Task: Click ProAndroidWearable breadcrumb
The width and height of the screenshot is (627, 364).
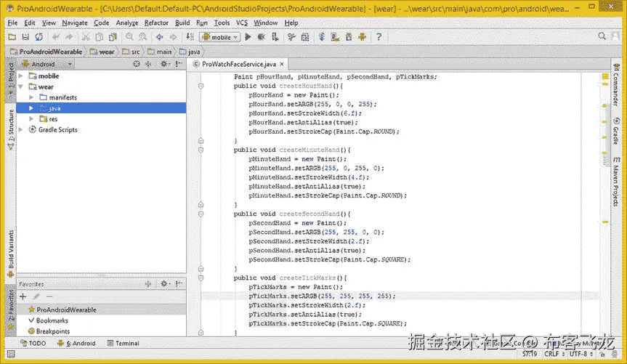Action: tap(46, 52)
